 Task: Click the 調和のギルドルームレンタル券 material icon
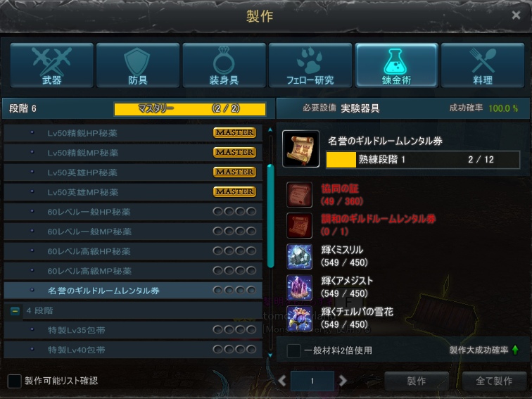[299, 226]
